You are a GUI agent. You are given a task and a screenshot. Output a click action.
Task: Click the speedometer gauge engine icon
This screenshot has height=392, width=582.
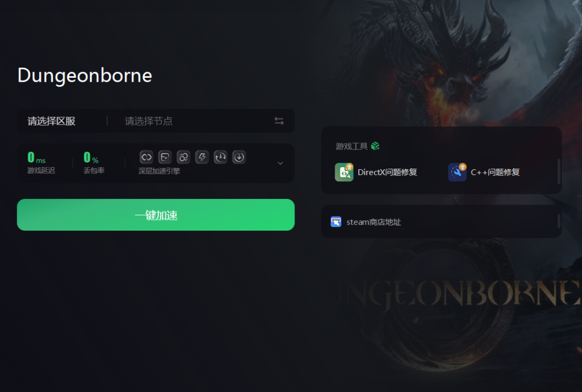(x=221, y=157)
